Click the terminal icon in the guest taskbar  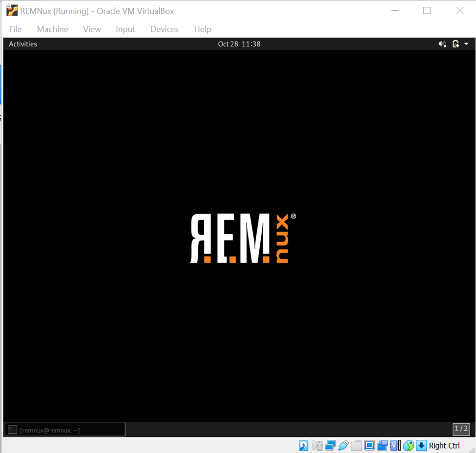(11, 430)
